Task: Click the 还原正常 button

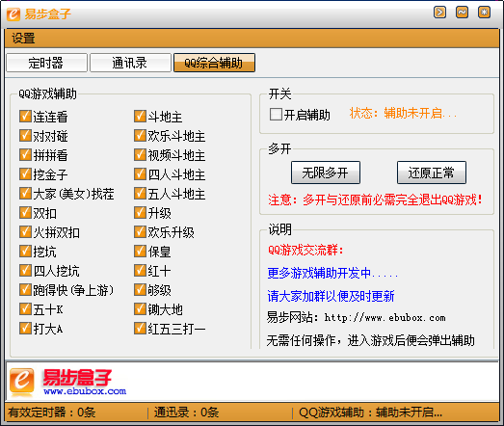Action: [432, 173]
